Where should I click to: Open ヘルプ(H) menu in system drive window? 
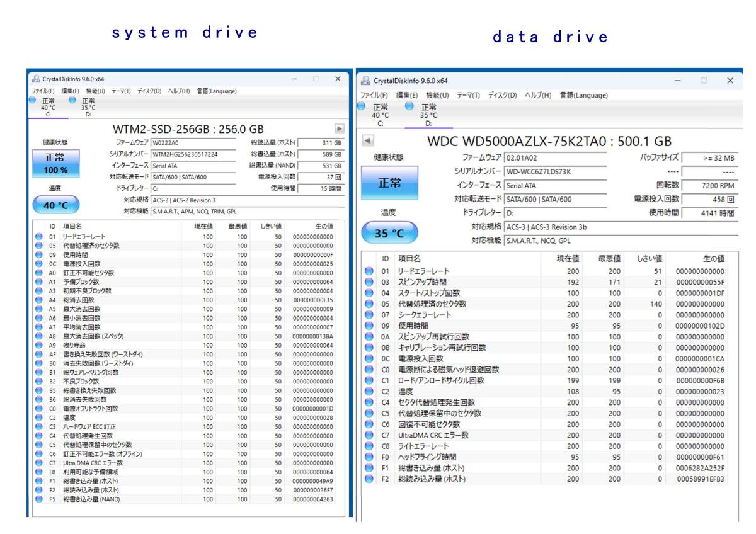pyautogui.click(x=179, y=91)
